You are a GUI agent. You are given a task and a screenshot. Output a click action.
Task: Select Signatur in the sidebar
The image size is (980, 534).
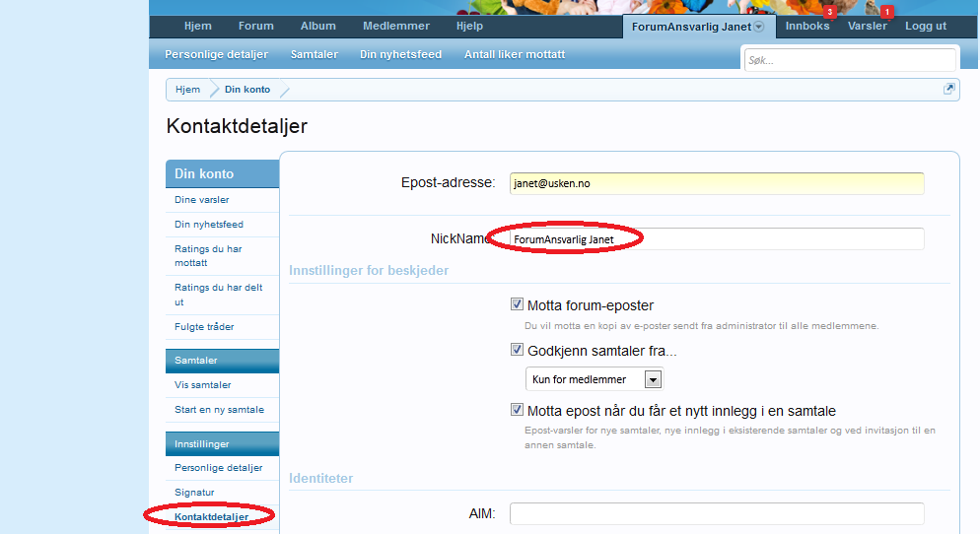tap(194, 492)
